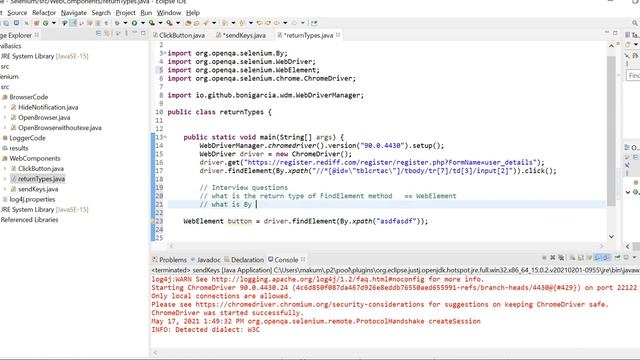Open the Declaration view tab
The width and height of the screenshot is (640, 360).
pos(244,260)
